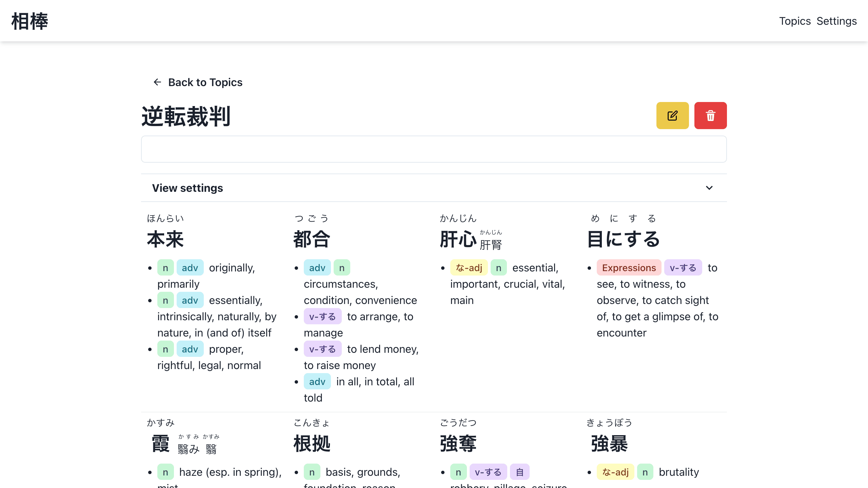Select the word 強暴

[x=609, y=444]
